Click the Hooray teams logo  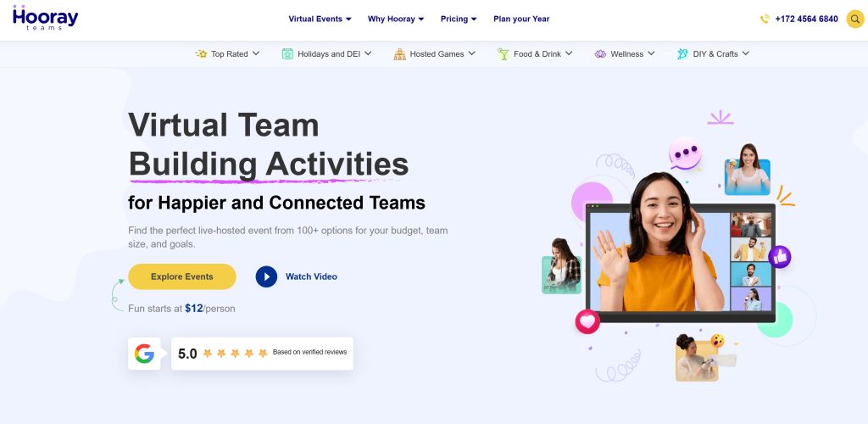45,17
